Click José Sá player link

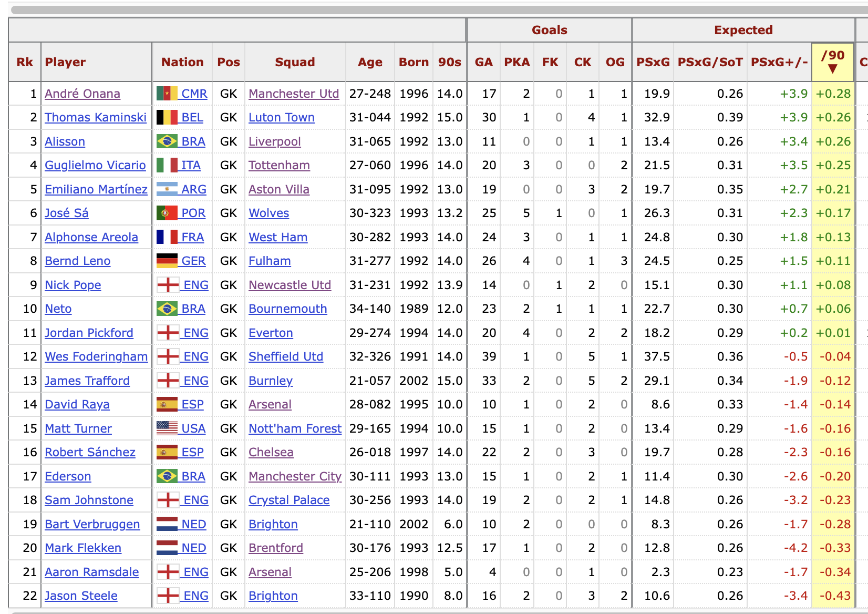[x=67, y=213]
